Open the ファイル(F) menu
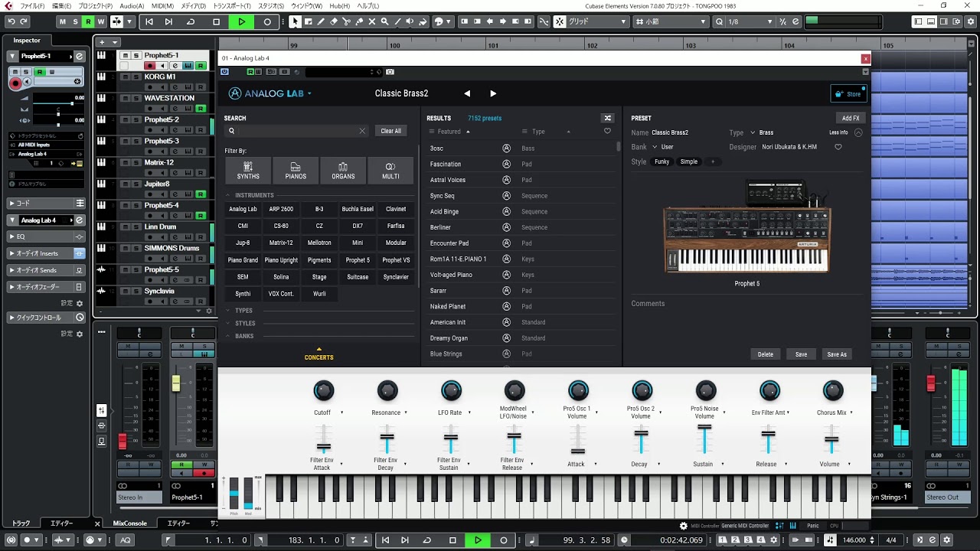The width and height of the screenshot is (980, 551). pyautogui.click(x=32, y=5)
